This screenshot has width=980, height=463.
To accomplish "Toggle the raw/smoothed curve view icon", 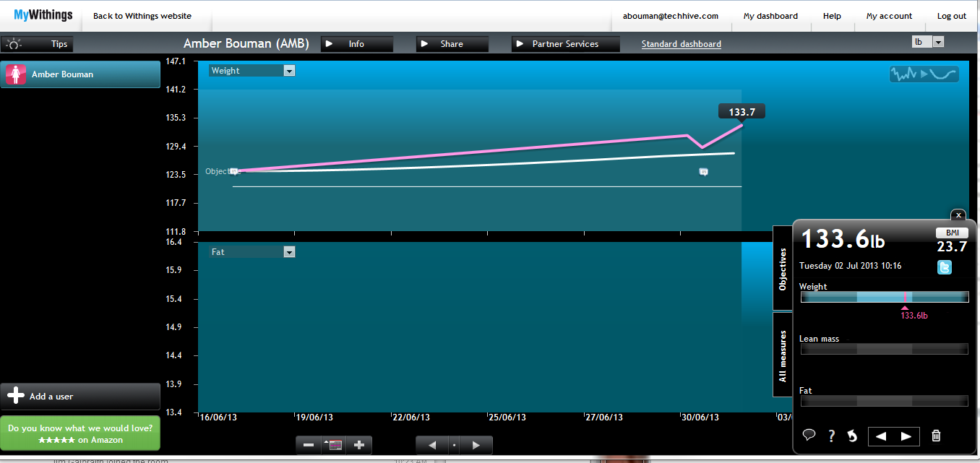I will [924, 74].
